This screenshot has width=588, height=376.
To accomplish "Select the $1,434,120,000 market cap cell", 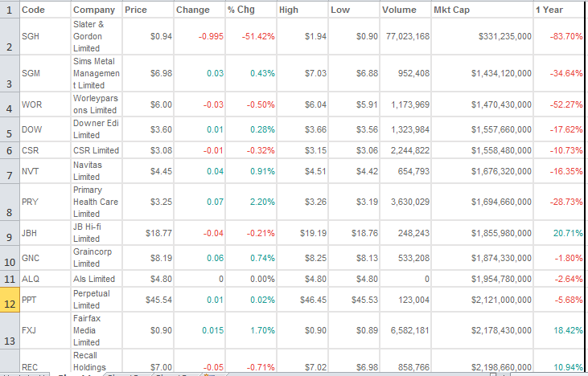I will (482, 73).
